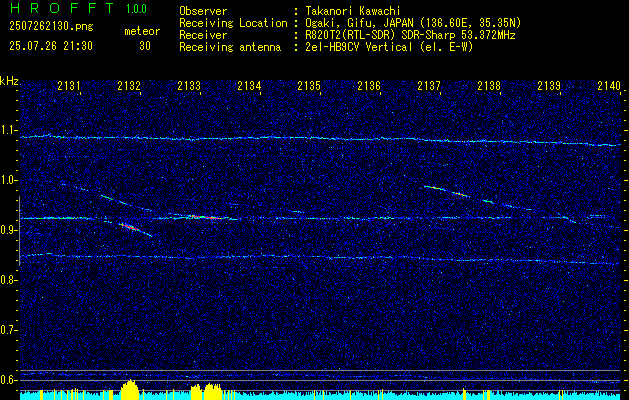Click the 1.0 frequency axis label
This screenshot has width=629, height=400.
pyautogui.click(x=9, y=181)
